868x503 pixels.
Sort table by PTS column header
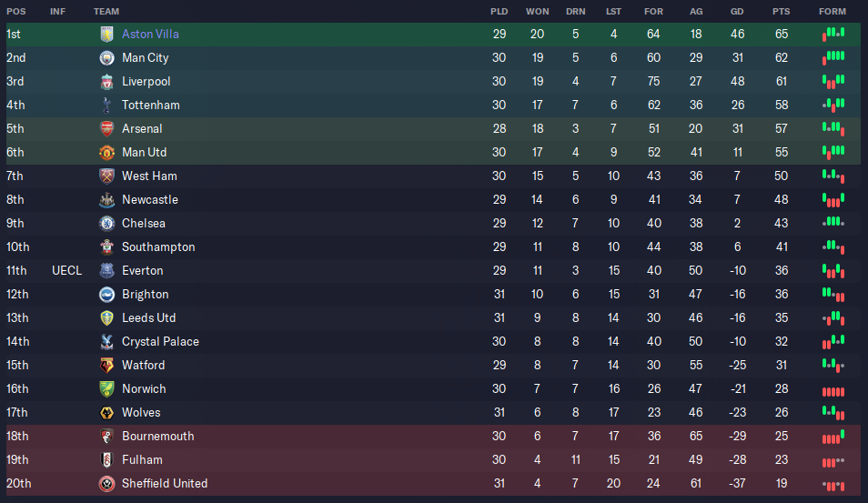click(781, 11)
